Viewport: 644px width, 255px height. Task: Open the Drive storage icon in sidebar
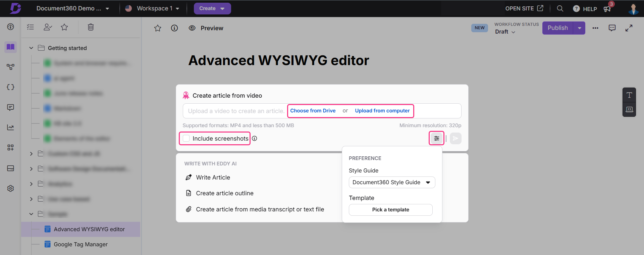11,168
